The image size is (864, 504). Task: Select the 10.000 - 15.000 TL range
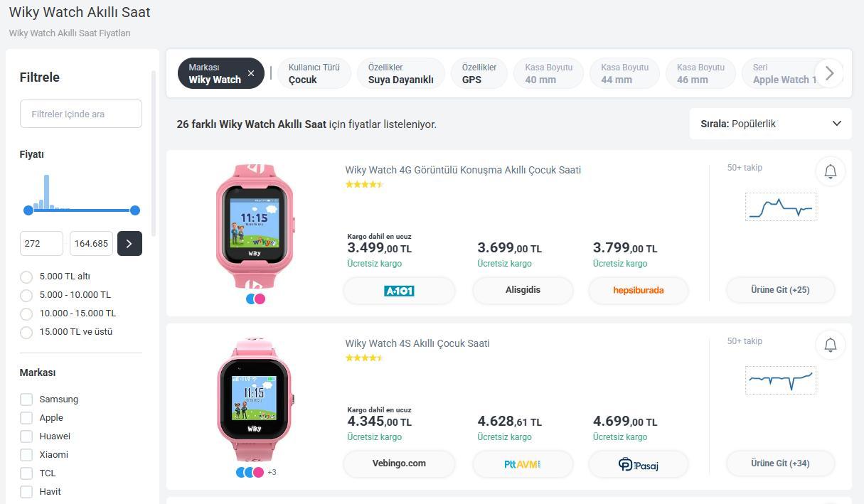click(26, 313)
